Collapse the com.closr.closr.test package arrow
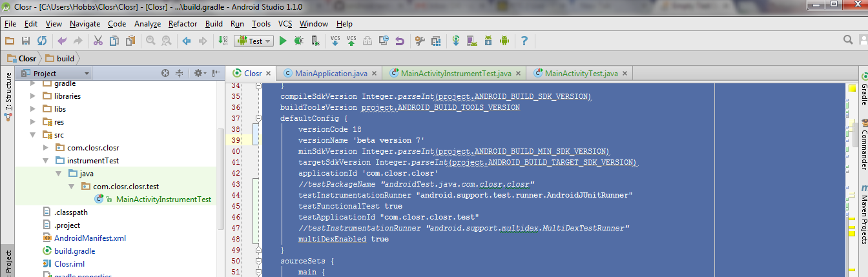Image resolution: width=868 pixels, height=277 pixels. click(x=72, y=187)
